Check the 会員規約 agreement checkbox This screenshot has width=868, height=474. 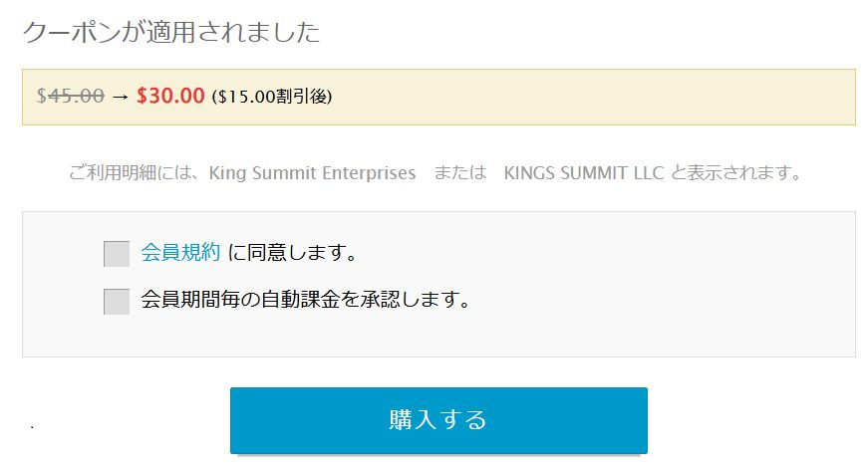117,254
